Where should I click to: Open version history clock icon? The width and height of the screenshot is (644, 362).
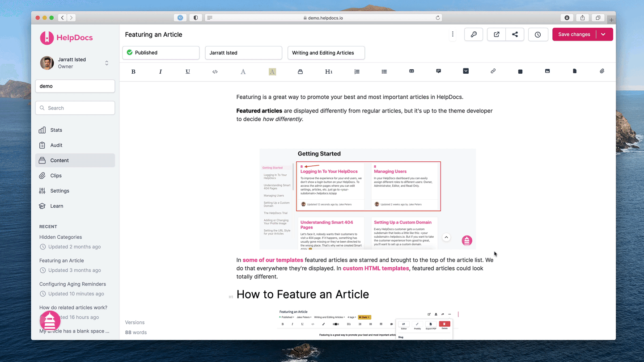tap(538, 34)
